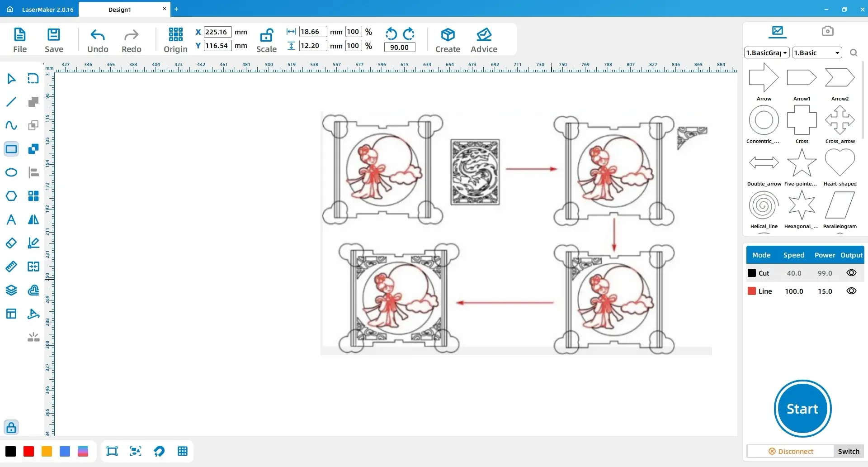Click the X position input field

[x=218, y=32]
